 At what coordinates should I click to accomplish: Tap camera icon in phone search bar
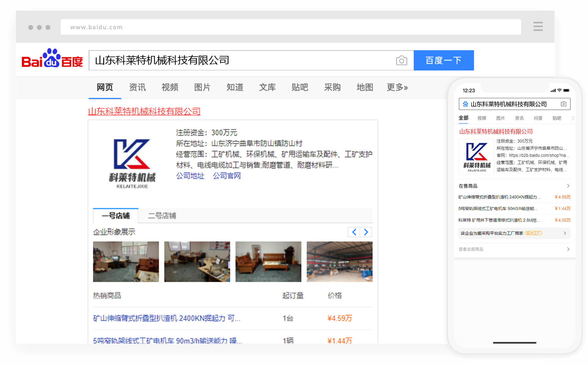(x=564, y=104)
